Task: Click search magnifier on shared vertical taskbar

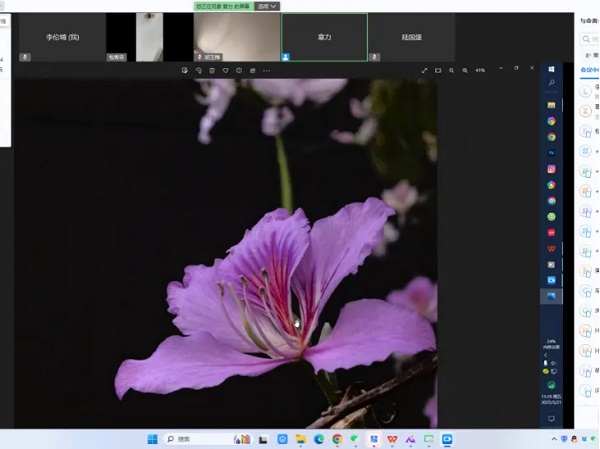Action: (551, 83)
